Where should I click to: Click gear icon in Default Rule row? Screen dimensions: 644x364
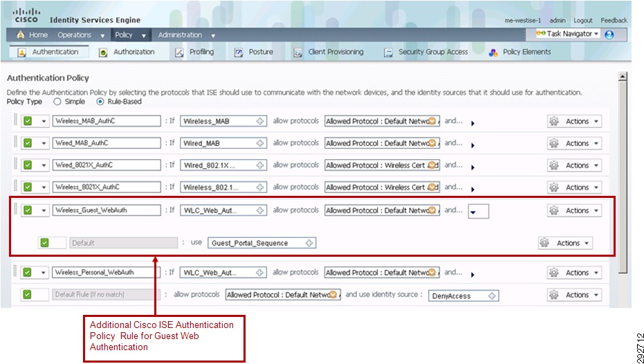[554, 295]
